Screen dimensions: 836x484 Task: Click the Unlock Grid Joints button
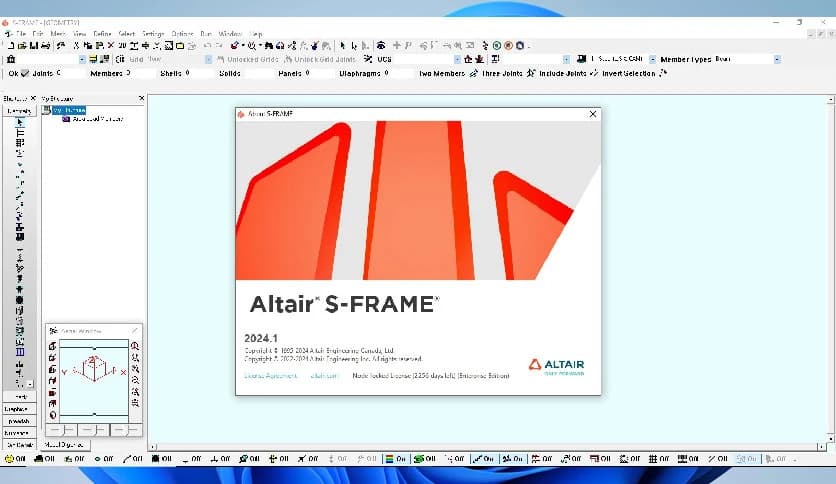point(320,59)
